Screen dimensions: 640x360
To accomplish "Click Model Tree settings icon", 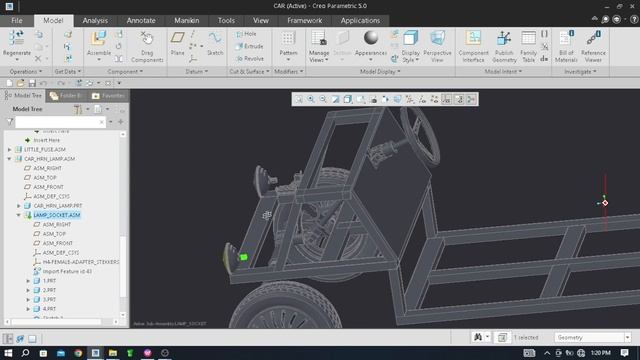I will tap(78, 109).
